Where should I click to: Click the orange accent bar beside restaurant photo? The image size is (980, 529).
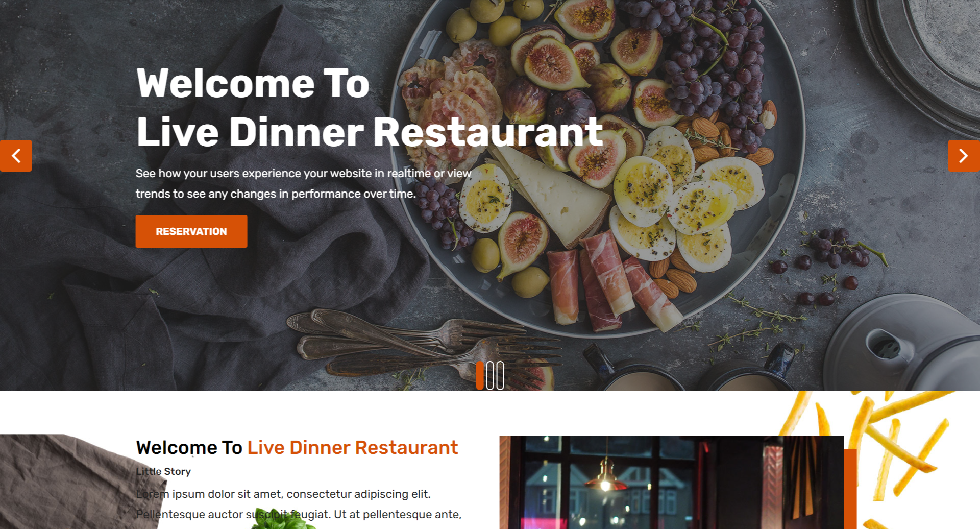coord(850,489)
